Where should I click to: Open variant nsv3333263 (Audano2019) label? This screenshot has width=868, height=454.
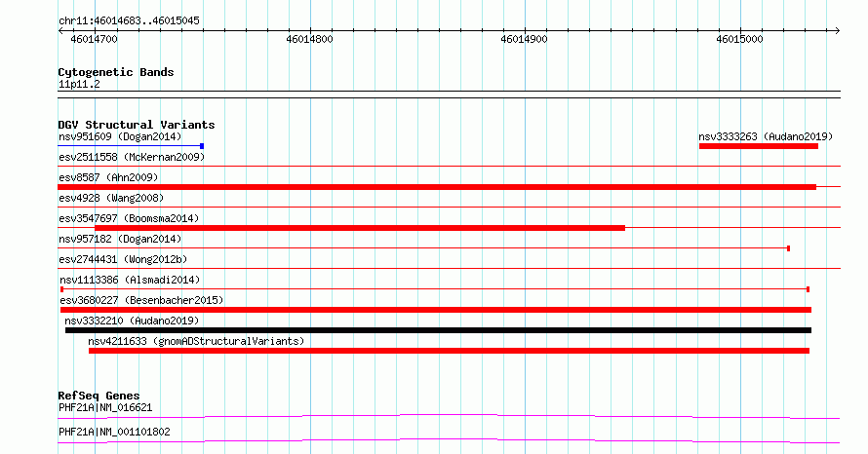(x=766, y=136)
